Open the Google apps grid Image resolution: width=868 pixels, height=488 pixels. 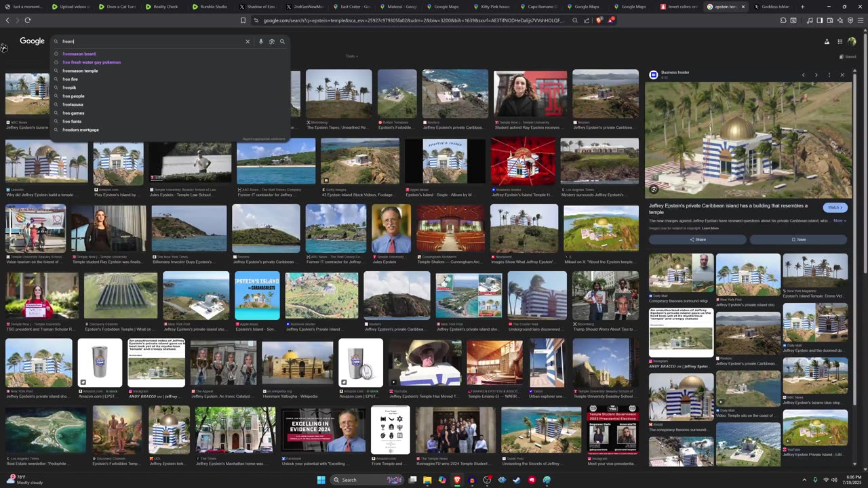click(840, 41)
